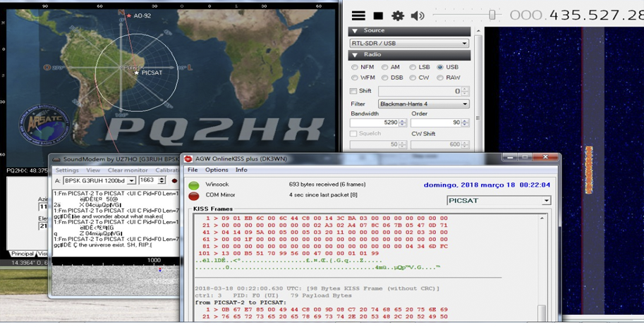
Task: Mute audio with the speaker icon
Action: (418, 15)
